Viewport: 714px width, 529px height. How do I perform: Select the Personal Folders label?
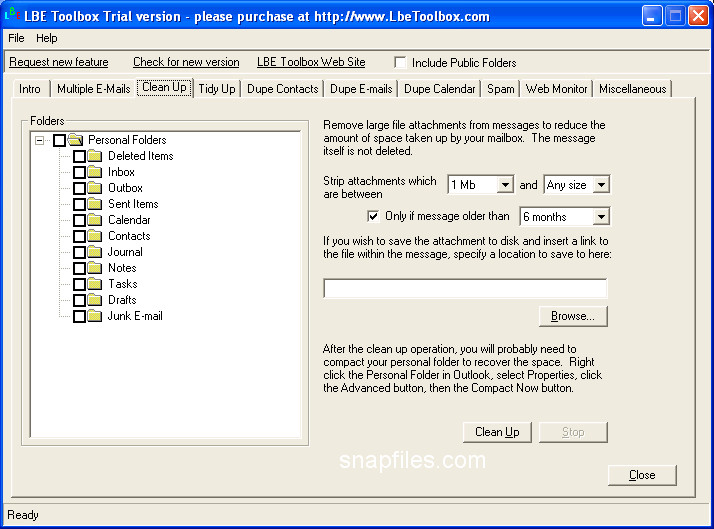pyautogui.click(x=127, y=140)
